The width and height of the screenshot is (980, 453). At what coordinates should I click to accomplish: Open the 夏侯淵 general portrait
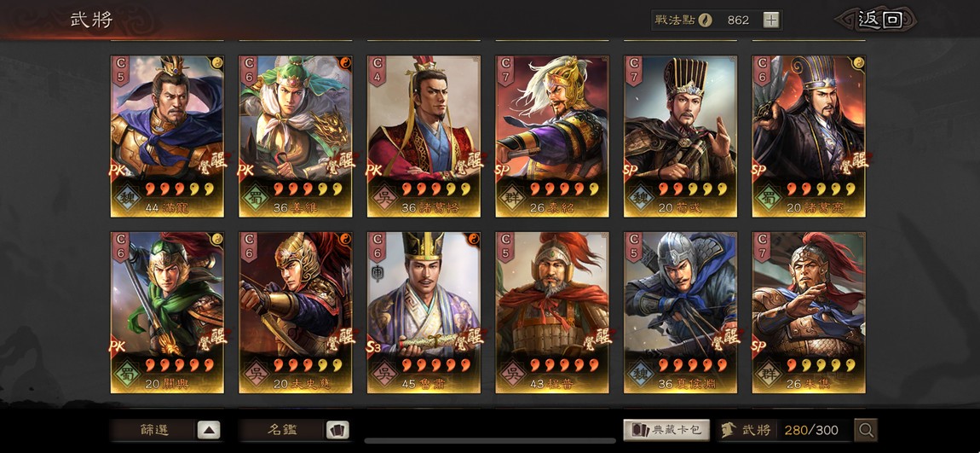[x=681, y=313]
